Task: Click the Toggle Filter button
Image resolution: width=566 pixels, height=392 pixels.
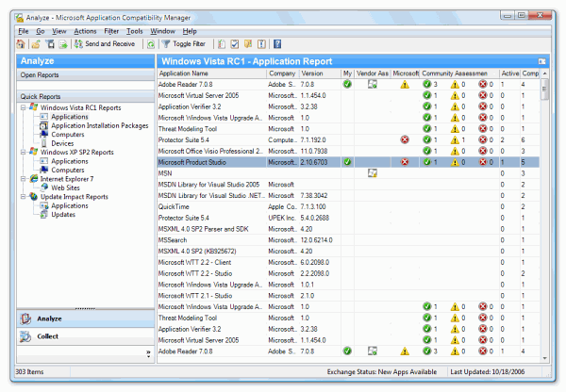Action: pos(182,43)
